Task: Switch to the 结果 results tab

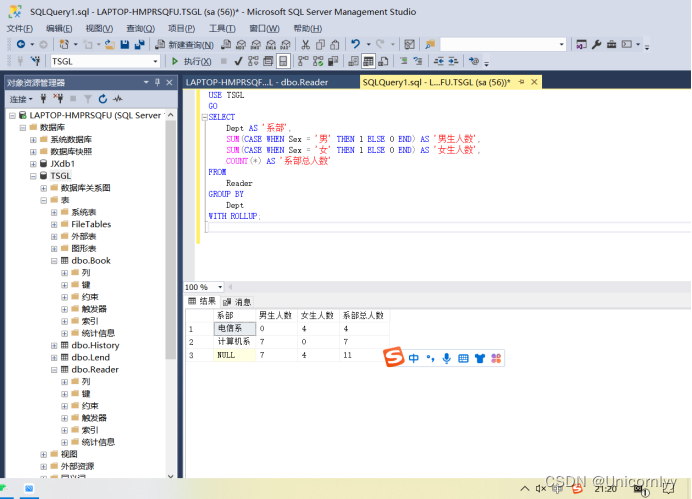Action: pyautogui.click(x=202, y=301)
